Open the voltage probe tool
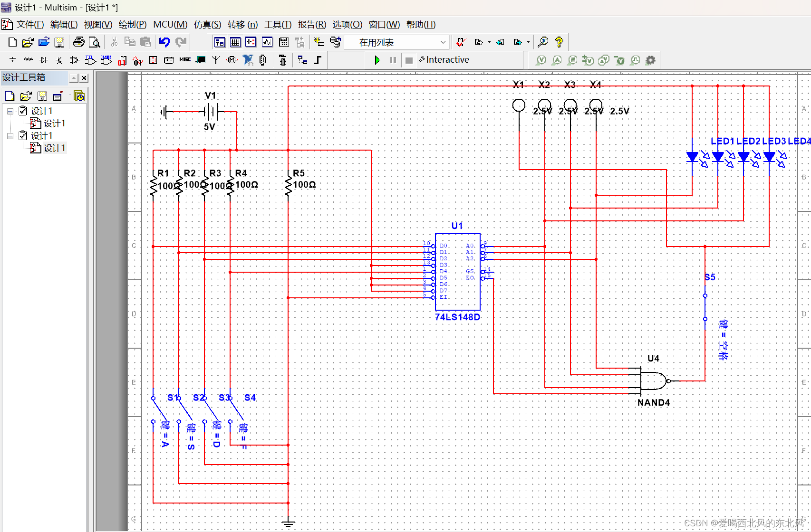 (x=541, y=60)
